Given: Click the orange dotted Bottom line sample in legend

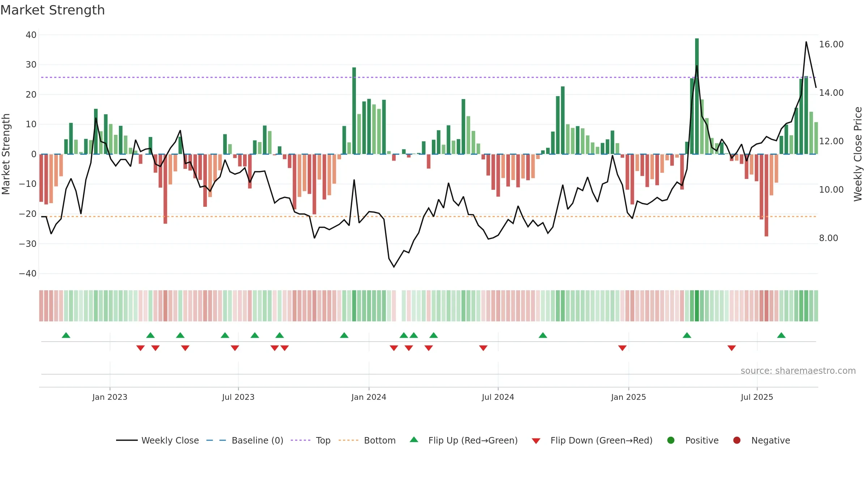Looking at the screenshot, I should pos(348,440).
